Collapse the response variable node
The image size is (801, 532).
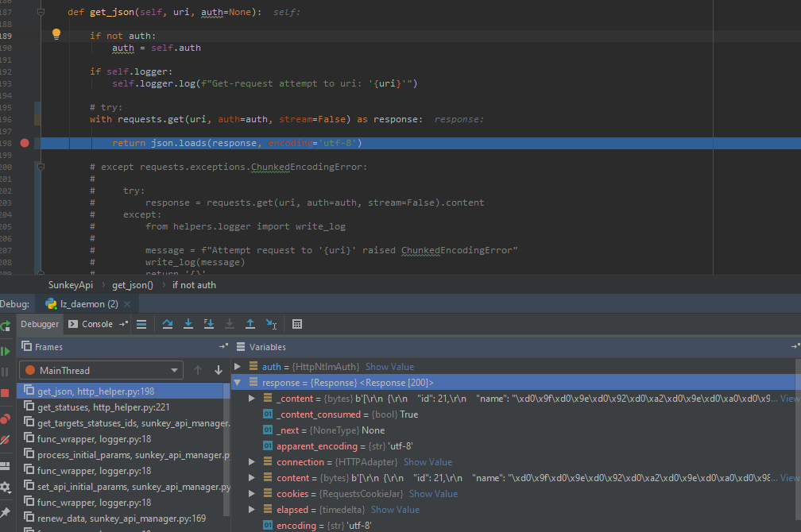coord(238,383)
